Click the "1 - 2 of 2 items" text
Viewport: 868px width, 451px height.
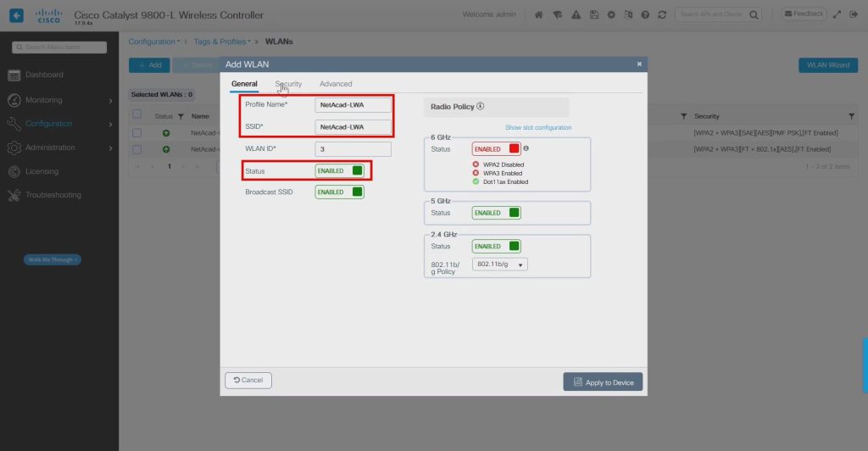click(x=827, y=166)
